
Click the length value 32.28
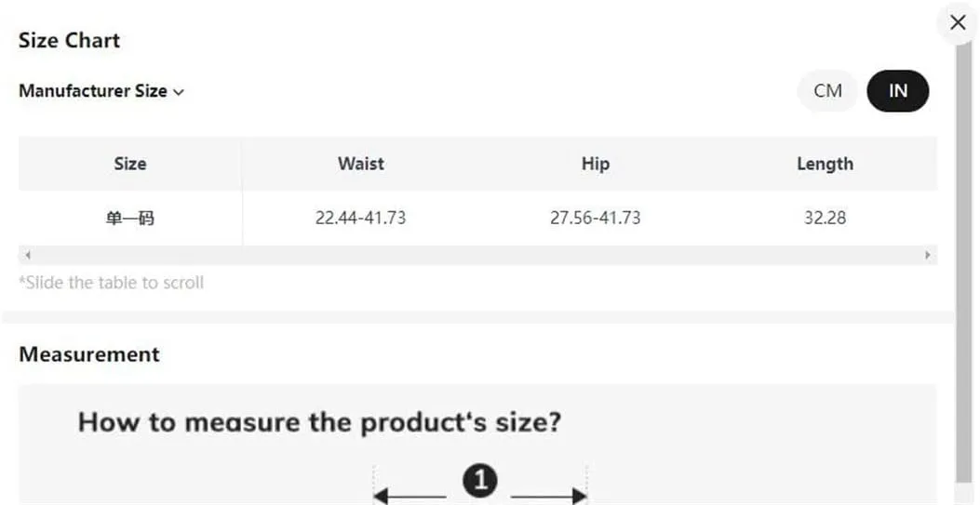[x=825, y=218]
